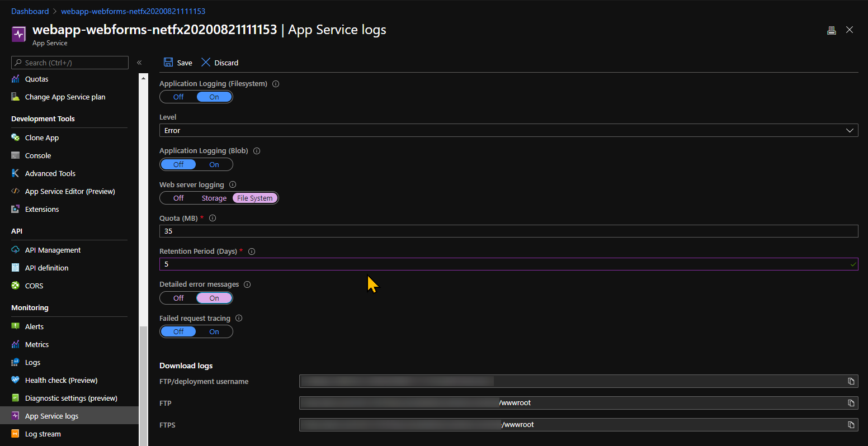Click the Extensions icon

click(x=15, y=209)
